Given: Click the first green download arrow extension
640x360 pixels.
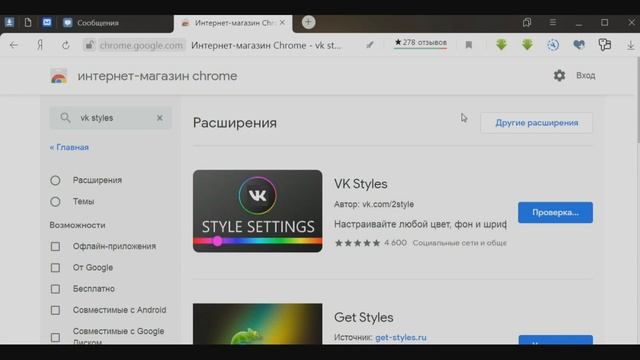Looking at the screenshot, I should point(502,44).
